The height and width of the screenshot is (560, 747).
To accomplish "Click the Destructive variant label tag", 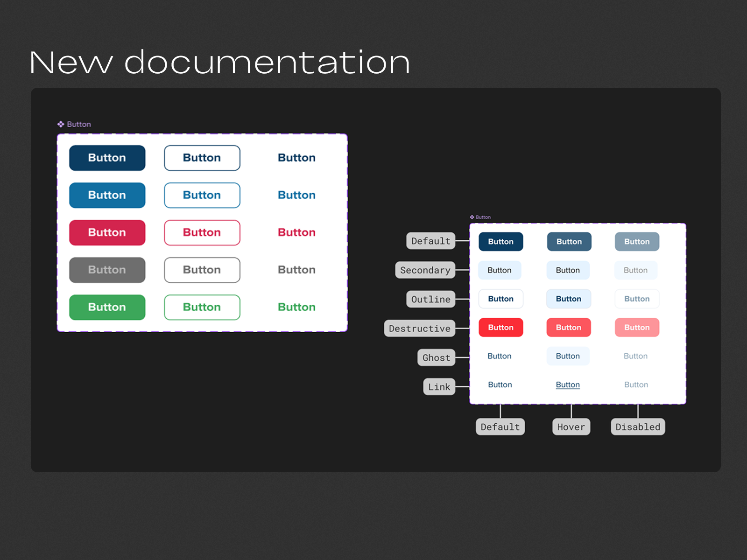I will pyautogui.click(x=419, y=328).
